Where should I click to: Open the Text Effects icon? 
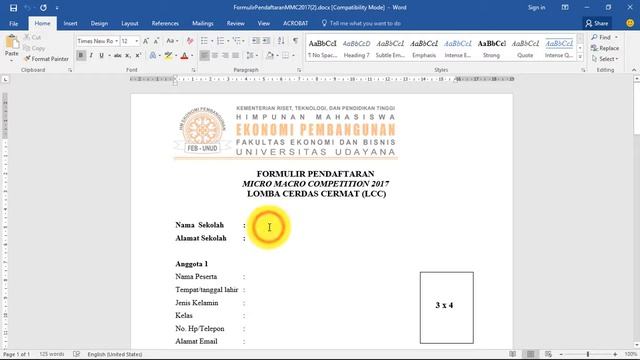click(x=153, y=55)
